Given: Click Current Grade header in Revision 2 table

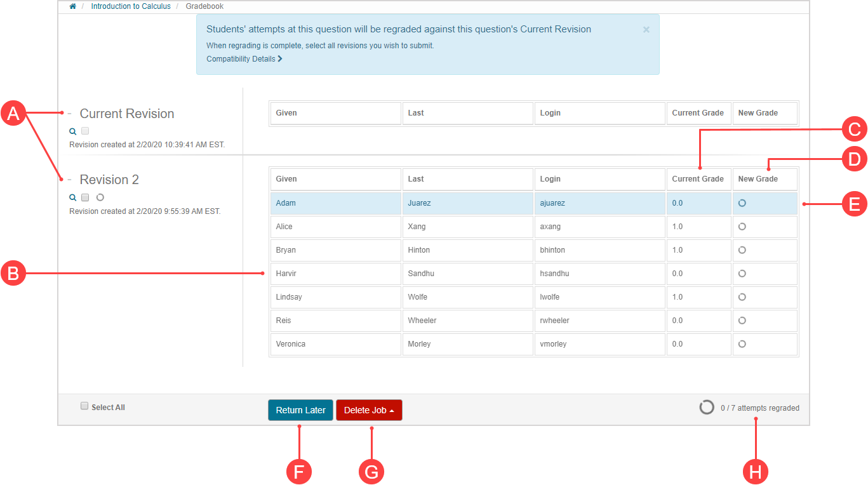Looking at the screenshot, I should (x=698, y=179).
